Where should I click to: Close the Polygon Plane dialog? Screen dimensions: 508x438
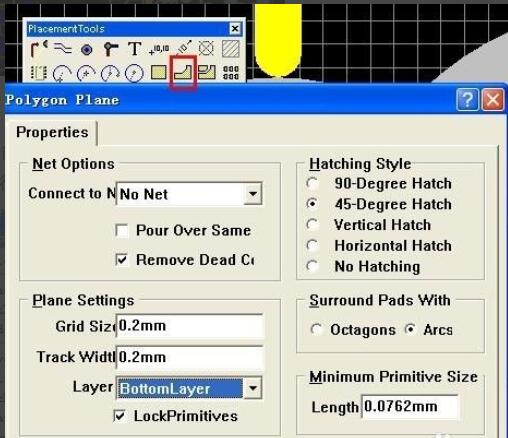(492, 99)
